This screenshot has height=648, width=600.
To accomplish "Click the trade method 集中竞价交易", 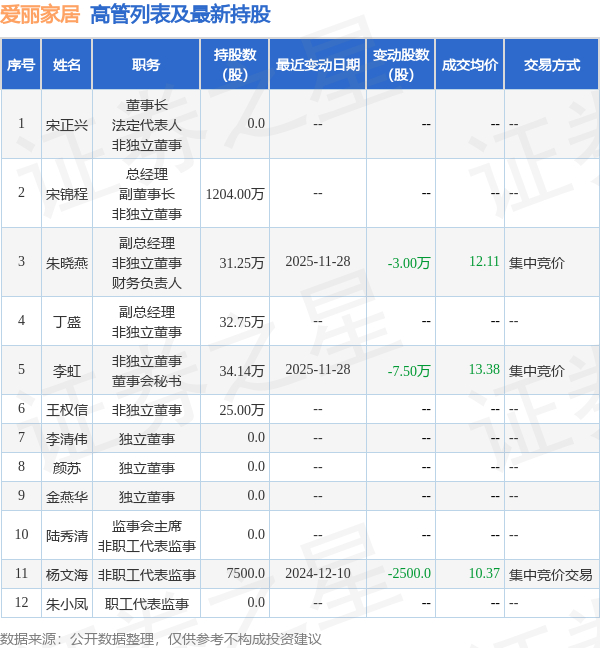I will [x=550, y=575].
